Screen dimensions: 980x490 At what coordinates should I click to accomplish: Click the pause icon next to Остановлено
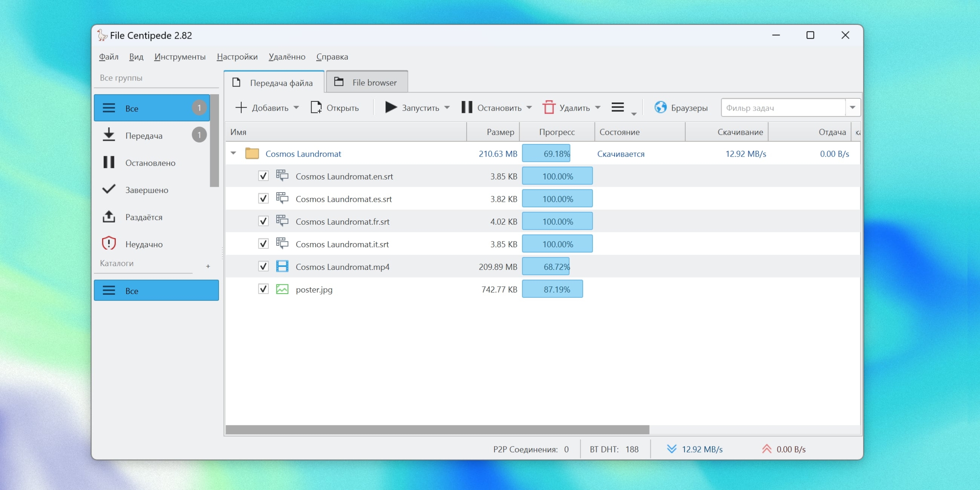(x=109, y=162)
